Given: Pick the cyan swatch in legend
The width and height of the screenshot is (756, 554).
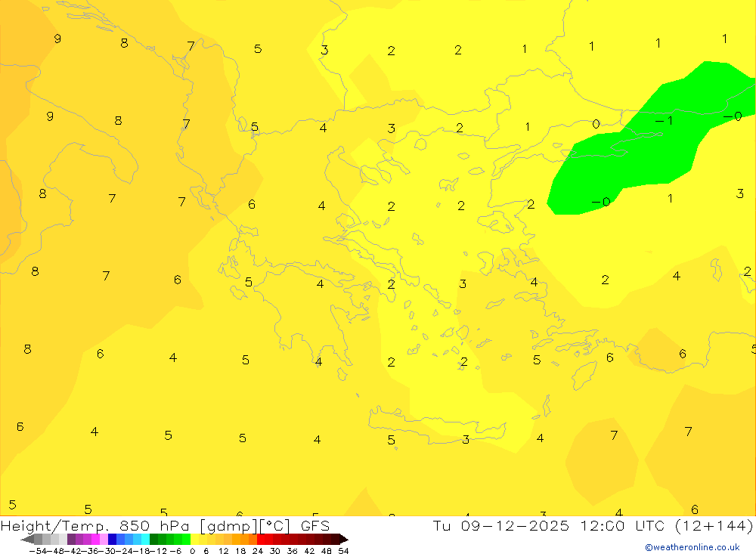Looking at the screenshot, I should tap(145, 540).
